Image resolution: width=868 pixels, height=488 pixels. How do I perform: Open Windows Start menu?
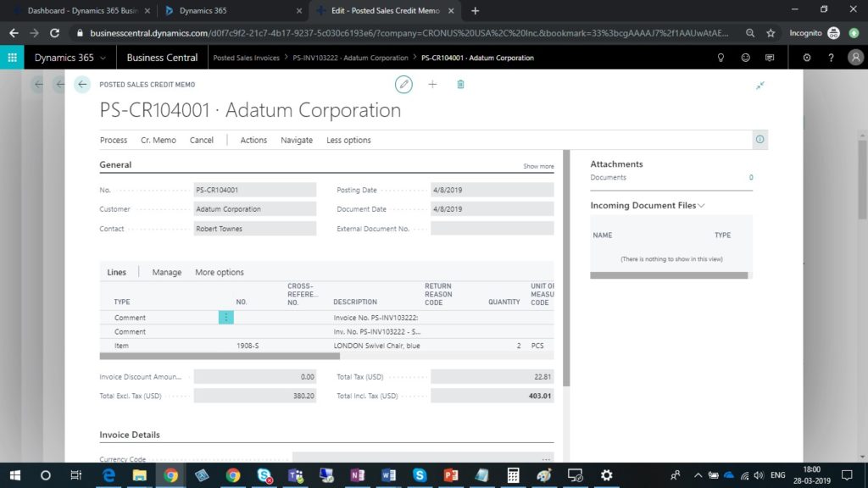(15, 475)
